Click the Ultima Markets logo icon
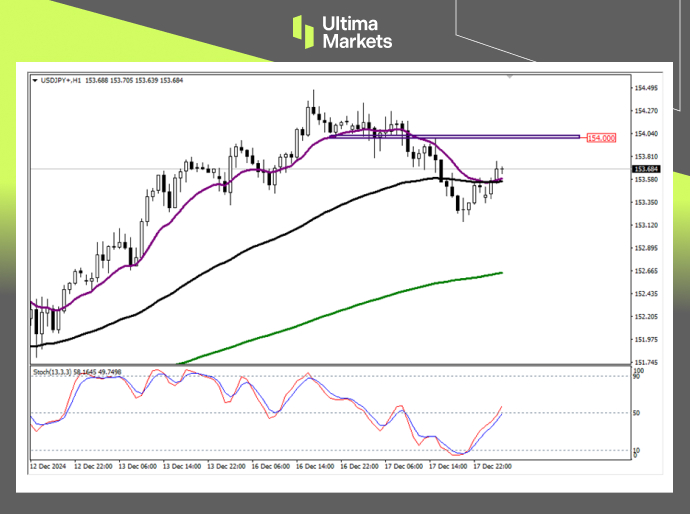The height and width of the screenshot is (514, 690). click(304, 31)
